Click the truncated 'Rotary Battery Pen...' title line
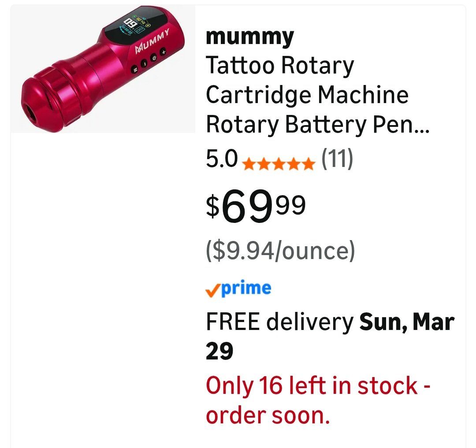 click(317, 125)
